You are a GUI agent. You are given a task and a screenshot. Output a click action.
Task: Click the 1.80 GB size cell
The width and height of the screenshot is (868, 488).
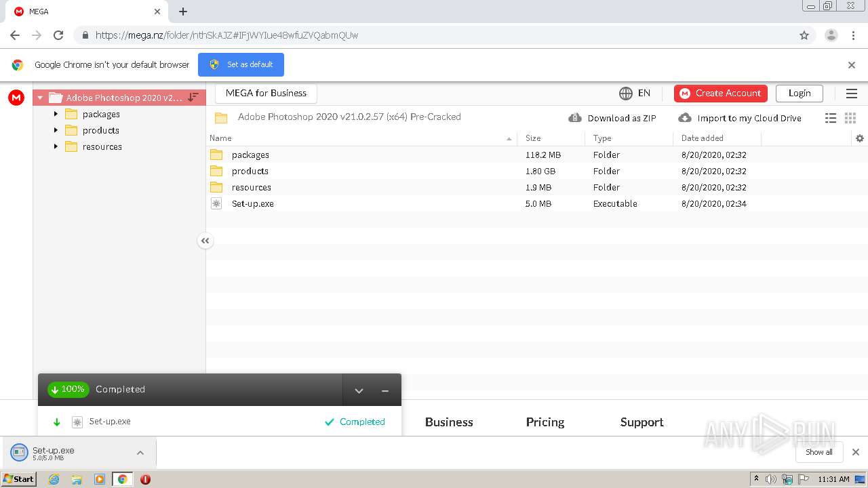540,171
